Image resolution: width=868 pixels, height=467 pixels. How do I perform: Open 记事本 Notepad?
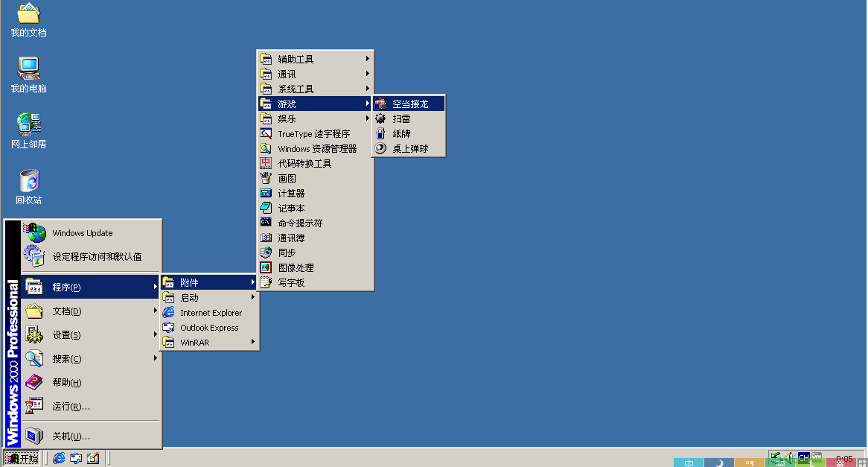pyautogui.click(x=316, y=209)
